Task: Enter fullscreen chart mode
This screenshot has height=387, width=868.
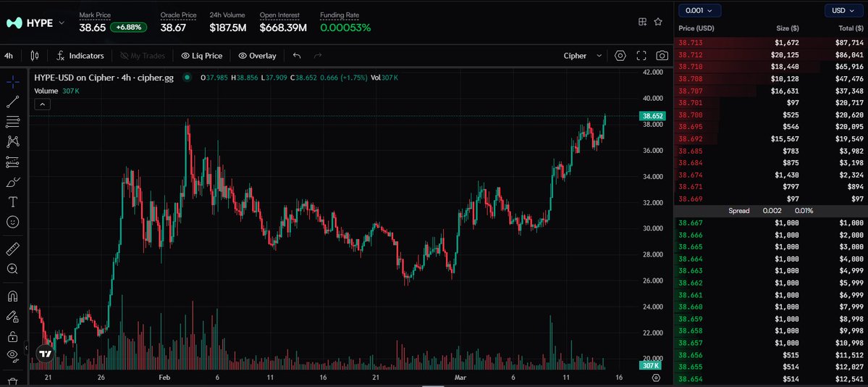Action: 641,56
